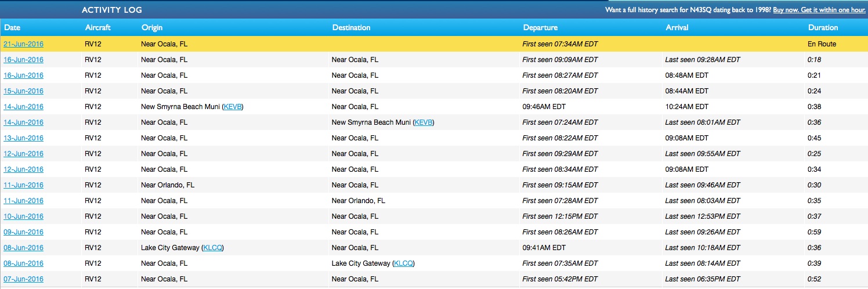
Task: Open the 10-Jun-2016 flight date link
Action: coord(23,216)
